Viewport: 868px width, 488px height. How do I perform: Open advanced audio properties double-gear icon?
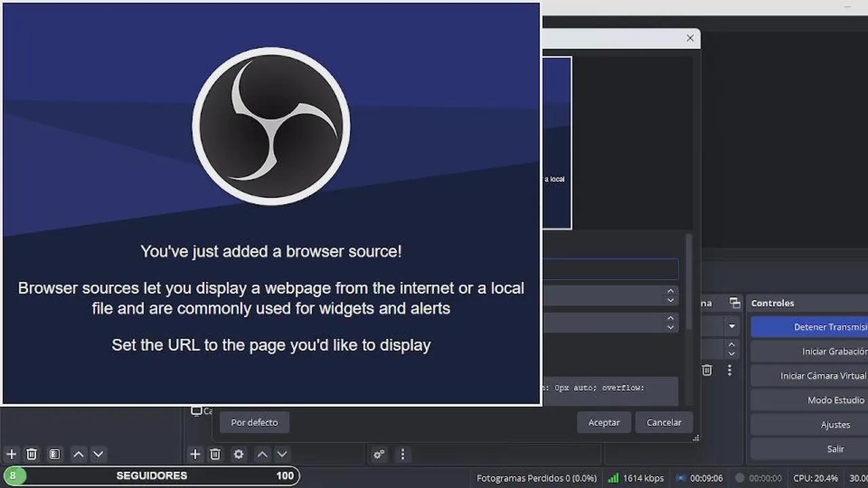click(x=379, y=454)
